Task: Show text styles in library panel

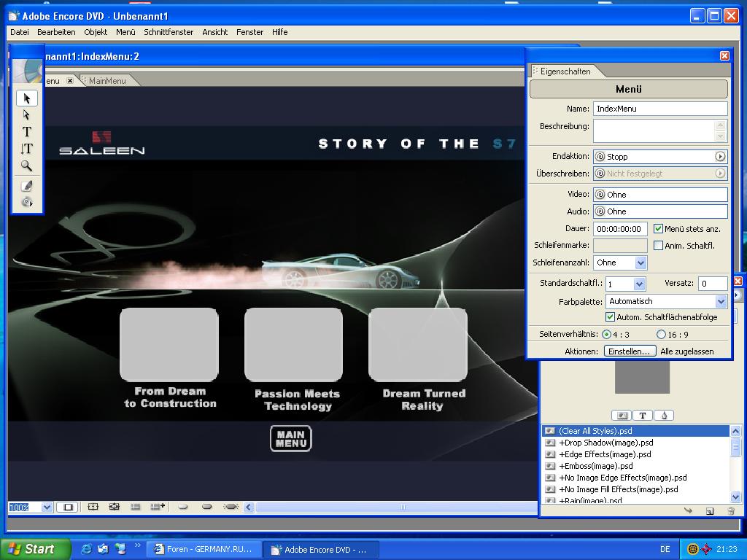Action: 643,415
